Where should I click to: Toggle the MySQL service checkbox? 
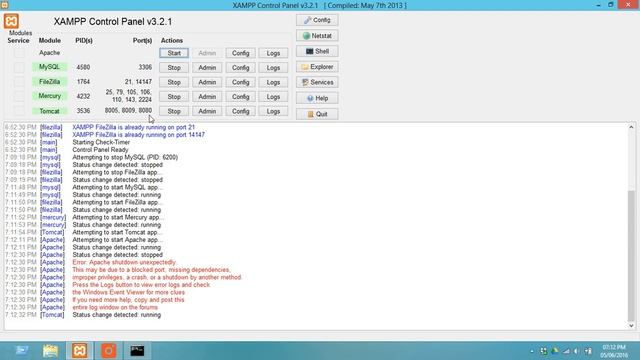[x=19, y=67]
